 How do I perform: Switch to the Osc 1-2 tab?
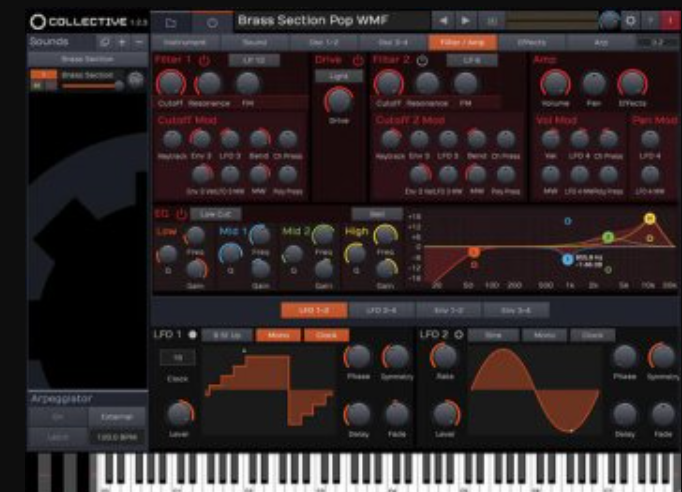click(324, 43)
